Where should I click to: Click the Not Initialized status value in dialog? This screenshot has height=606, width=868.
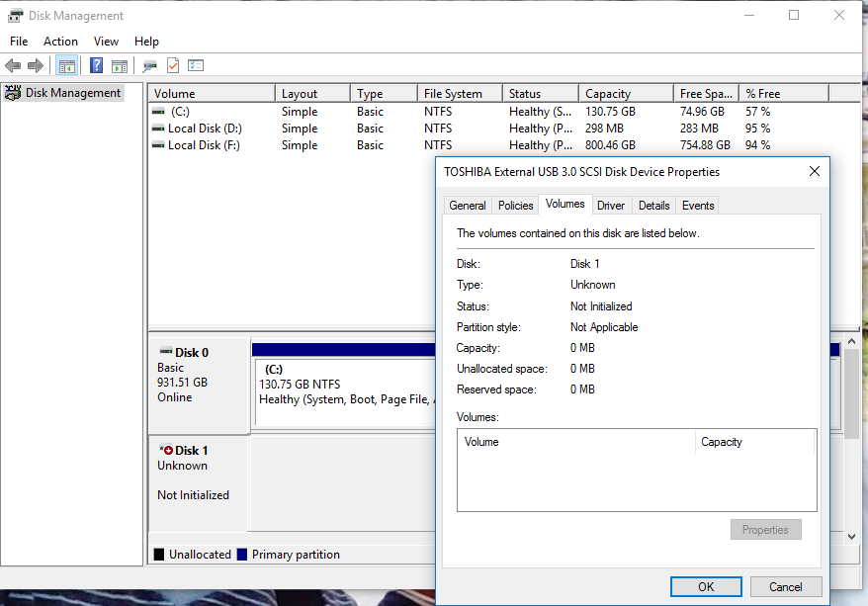point(601,306)
